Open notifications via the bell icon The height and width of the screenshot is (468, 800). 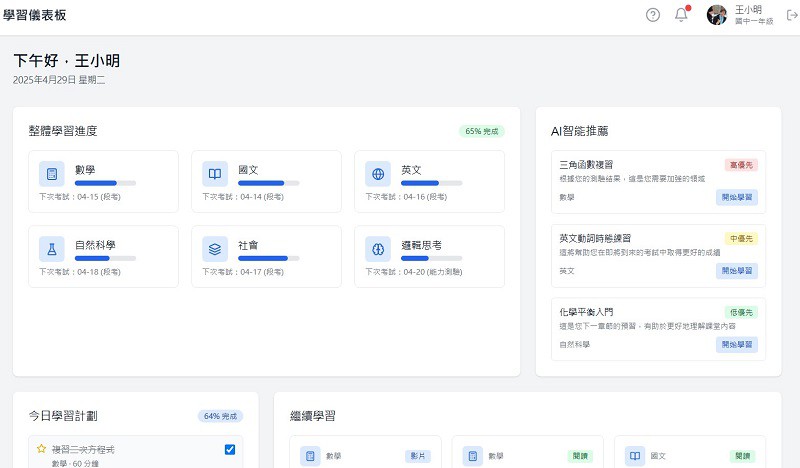click(x=681, y=14)
